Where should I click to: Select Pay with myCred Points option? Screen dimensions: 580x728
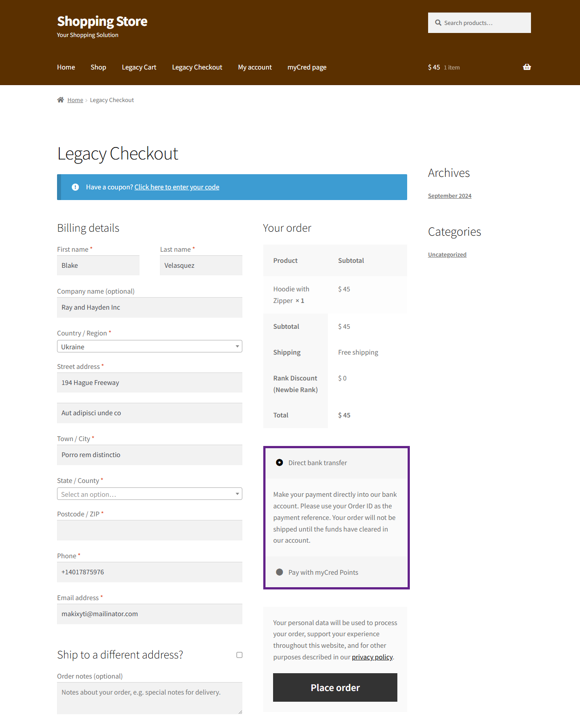279,573
